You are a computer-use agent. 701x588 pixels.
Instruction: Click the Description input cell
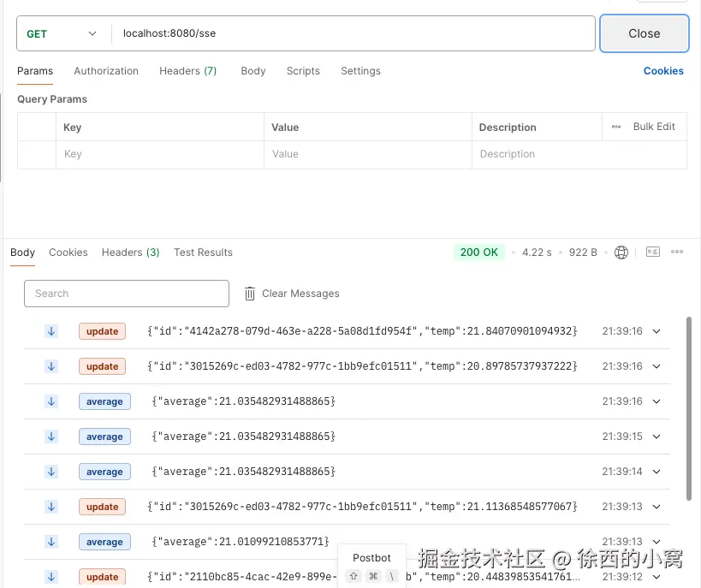[x=579, y=154]
